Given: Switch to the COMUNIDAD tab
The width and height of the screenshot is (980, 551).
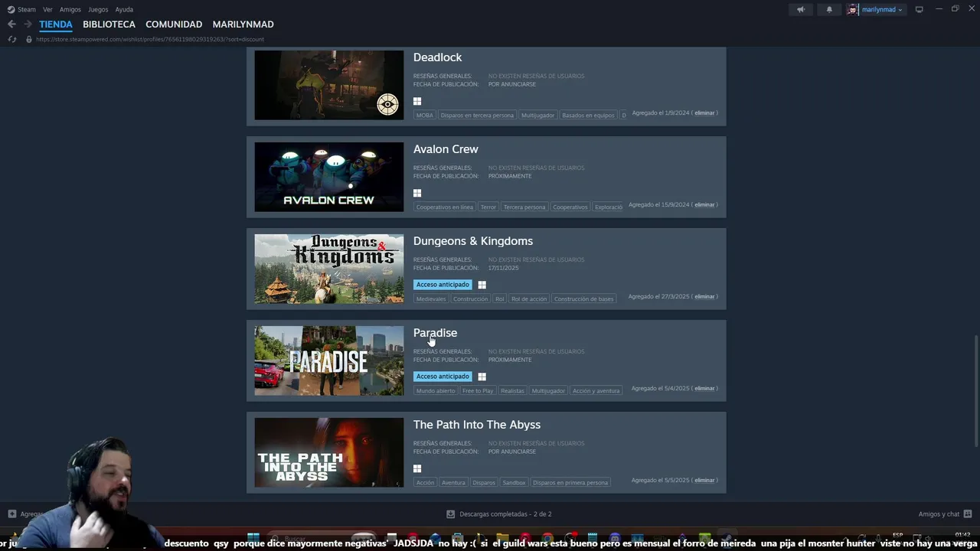Looking at the screenshot, I should 174,24.
